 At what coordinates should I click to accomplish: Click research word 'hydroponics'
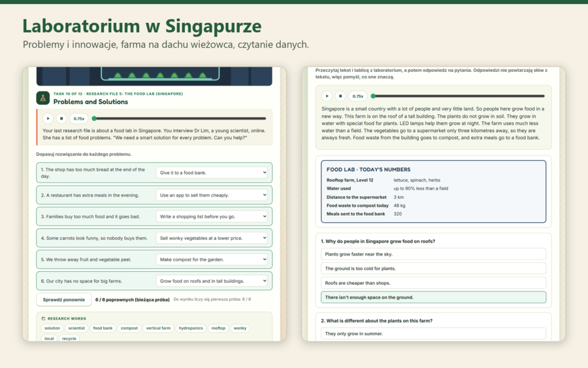pos(191,328)
